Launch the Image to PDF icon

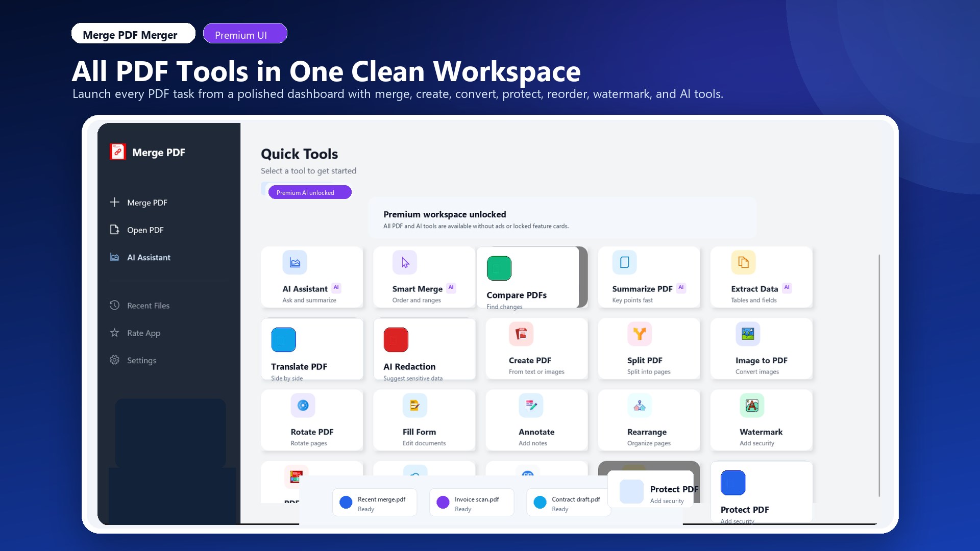click(748, 334)
